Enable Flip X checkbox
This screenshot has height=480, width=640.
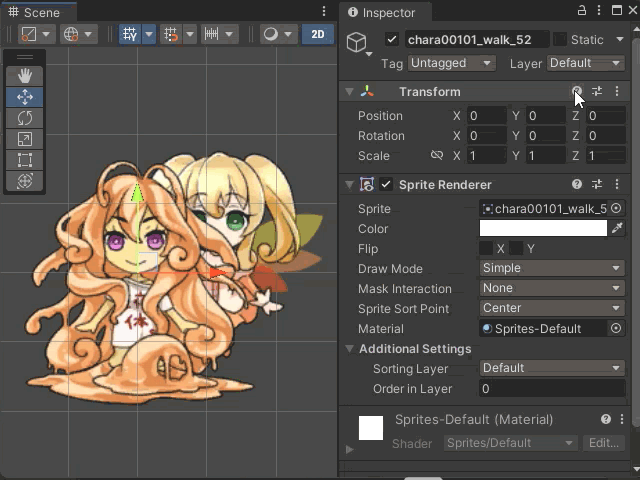coord(486,248)
